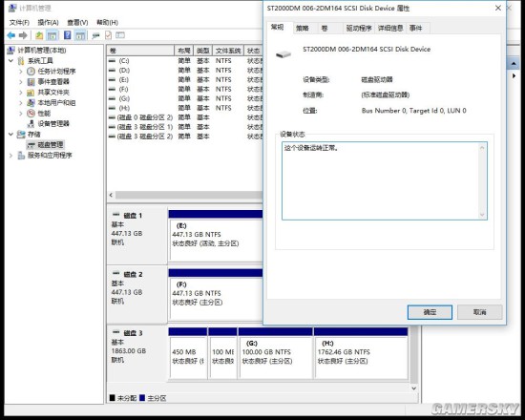
Task: Expand the 服务和应用程序 node
Action: click(x=11, y=155)
